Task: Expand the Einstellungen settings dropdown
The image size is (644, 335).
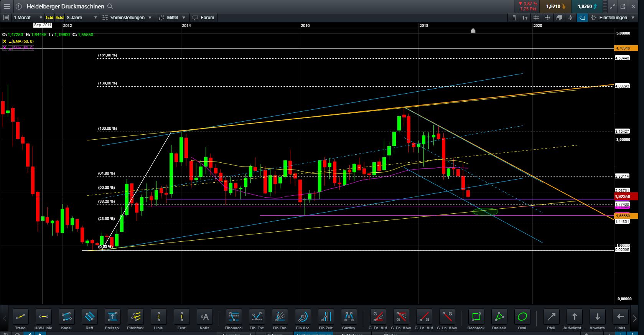Action: [613, 18]
